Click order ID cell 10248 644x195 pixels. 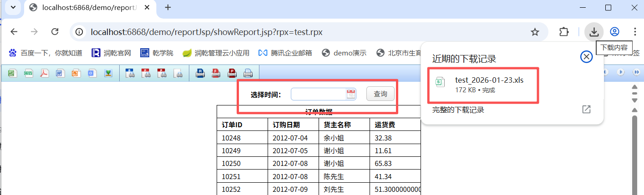[242, 138]
